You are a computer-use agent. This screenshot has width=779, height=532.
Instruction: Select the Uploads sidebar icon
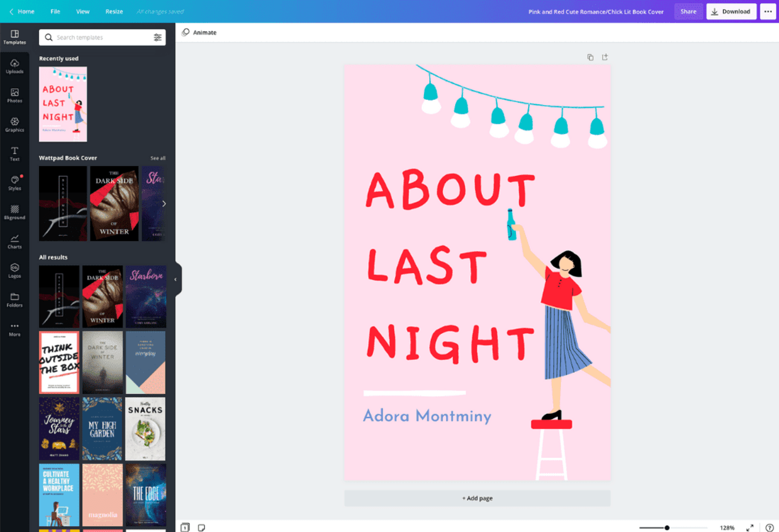pos(15,67)
